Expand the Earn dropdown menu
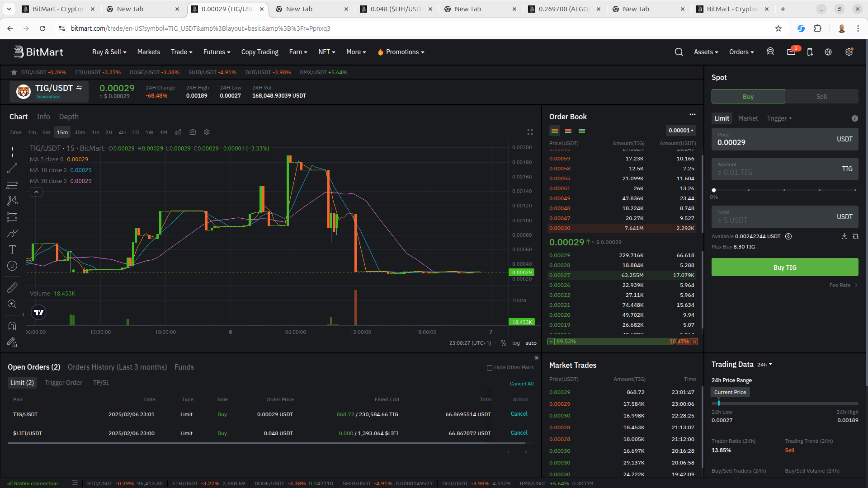 click(x=298, y=52)
